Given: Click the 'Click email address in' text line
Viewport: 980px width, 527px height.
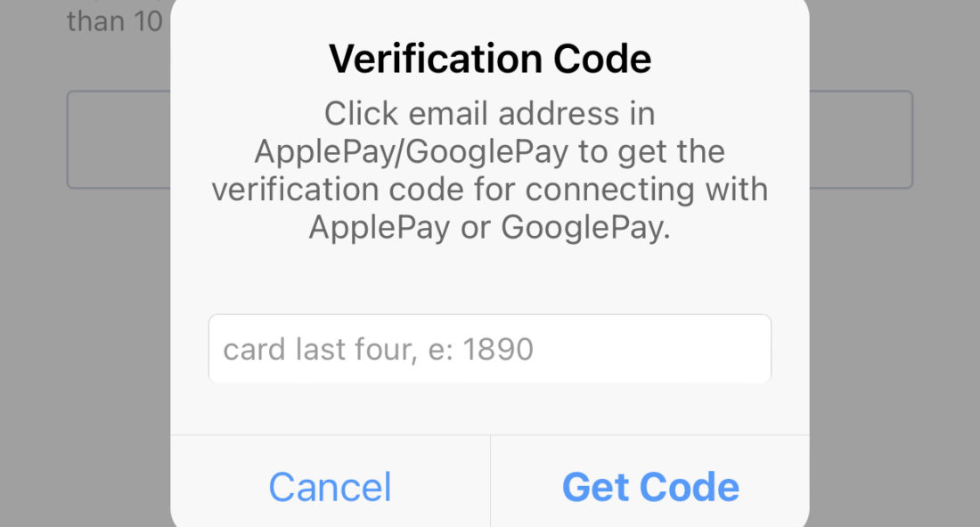Looking at the screenshot, I should (489, 114).
